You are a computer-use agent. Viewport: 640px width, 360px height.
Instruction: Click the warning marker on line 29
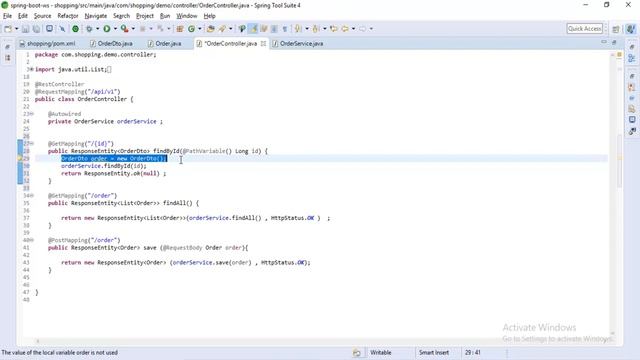coord(20,158)
